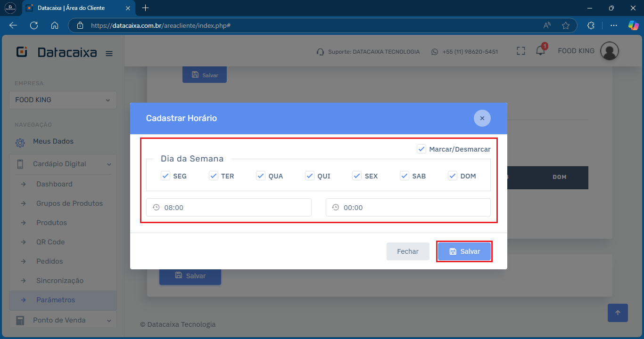Click the 08:00 start time field
The image size is (644, 339).
point(229,207)
